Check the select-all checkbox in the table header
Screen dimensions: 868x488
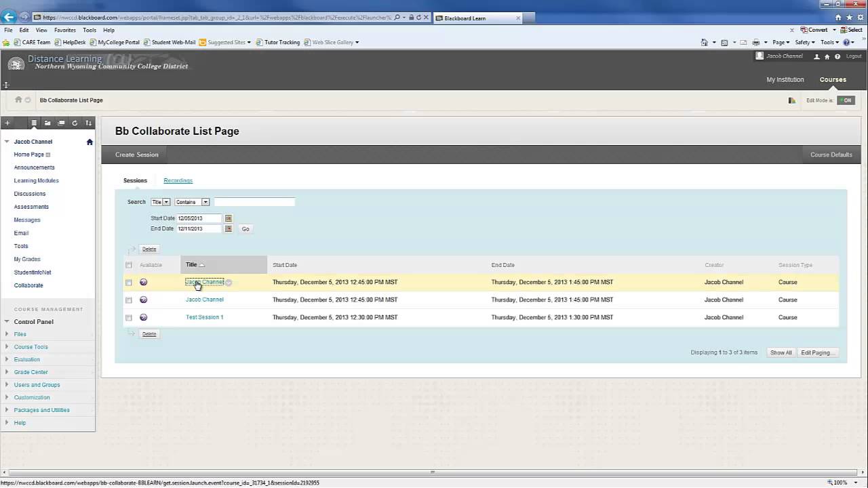click(x=129, y=265)
